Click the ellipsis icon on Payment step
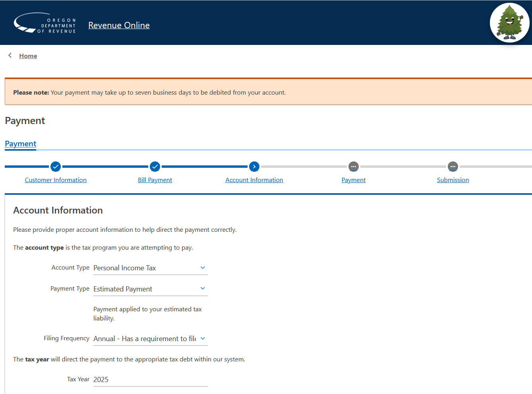Screen dimensions: 532x394 354,167
